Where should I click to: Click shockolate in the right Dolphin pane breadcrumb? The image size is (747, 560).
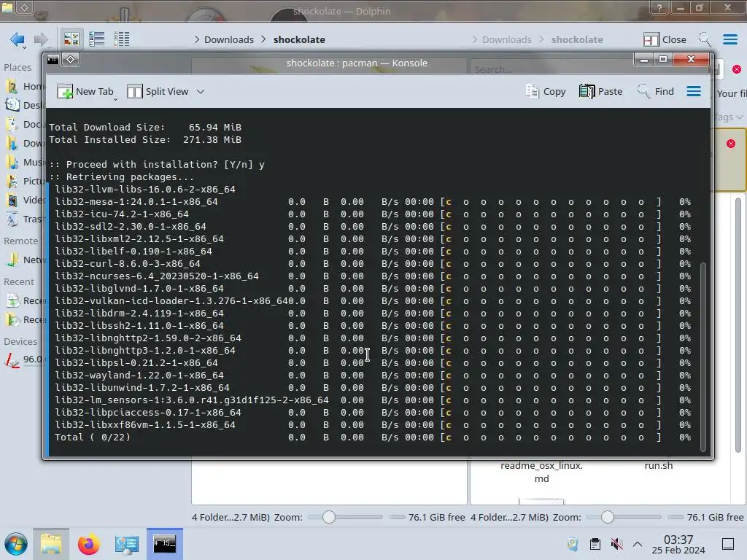pyautogui.click(x=577, y=39)
